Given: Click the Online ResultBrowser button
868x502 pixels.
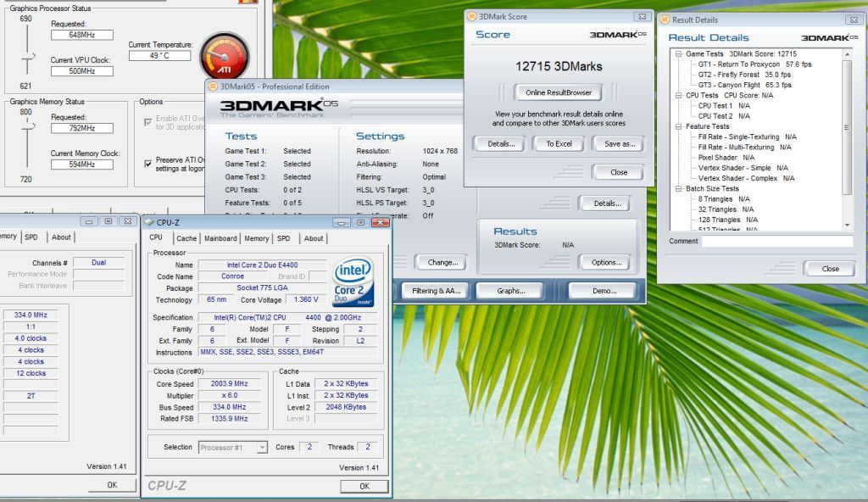Looking at the screenshot, I should (559, 92).
